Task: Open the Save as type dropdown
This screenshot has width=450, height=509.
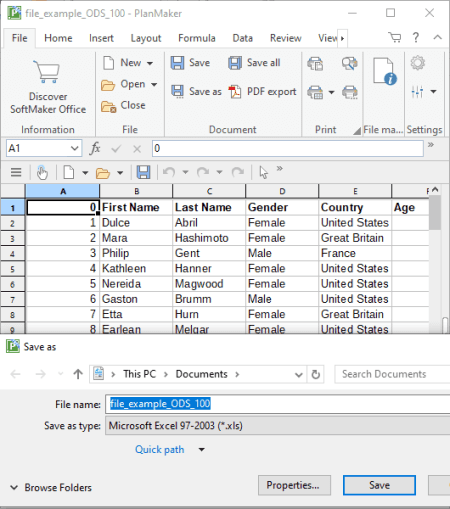Action: point(277,426)
